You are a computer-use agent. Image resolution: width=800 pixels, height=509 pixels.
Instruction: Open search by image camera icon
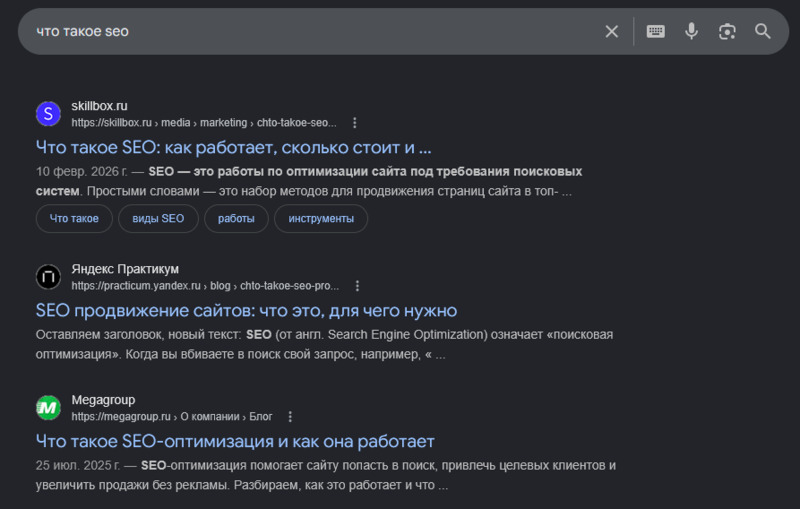[x=727, y=32]
